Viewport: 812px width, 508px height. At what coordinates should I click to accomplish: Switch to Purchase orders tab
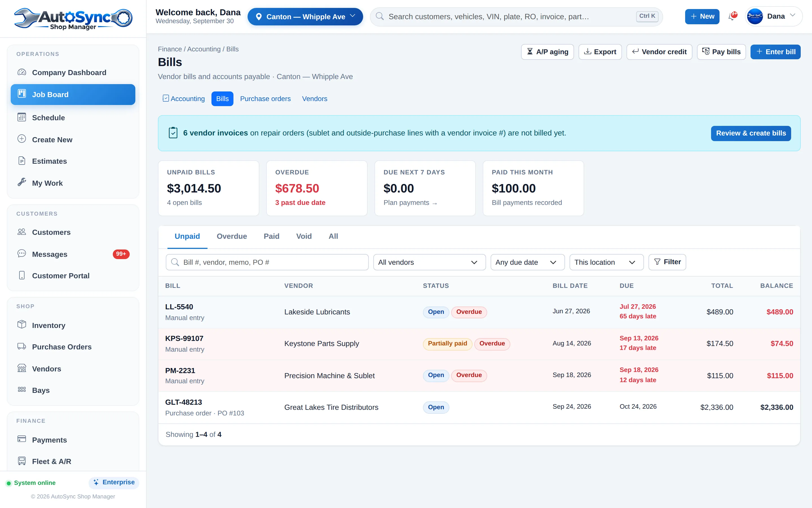click(x=265, y=98)
